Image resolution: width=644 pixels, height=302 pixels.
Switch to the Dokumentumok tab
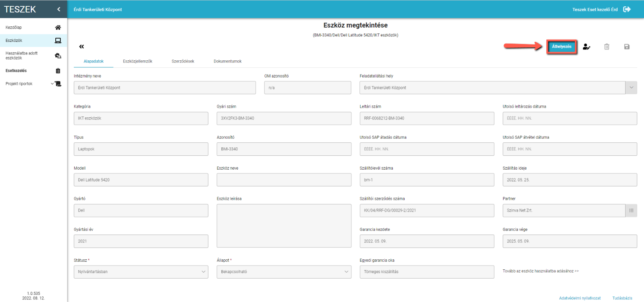227,61
